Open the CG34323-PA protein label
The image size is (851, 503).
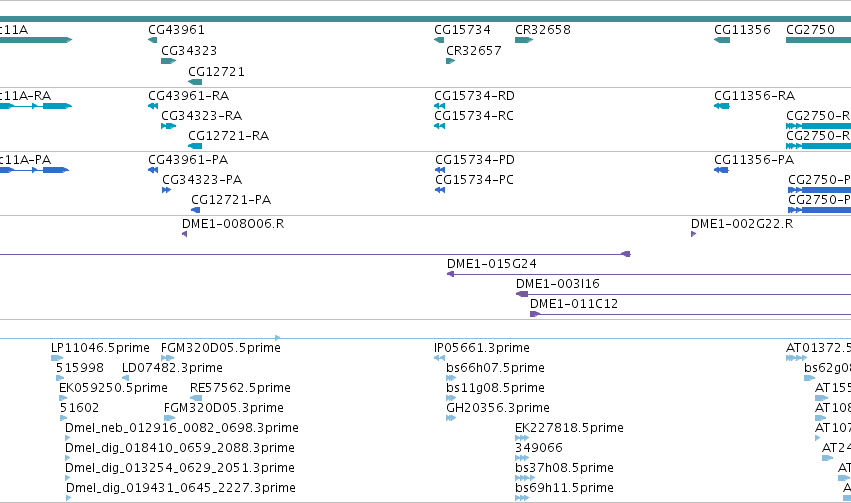click(x=202, y=180)
